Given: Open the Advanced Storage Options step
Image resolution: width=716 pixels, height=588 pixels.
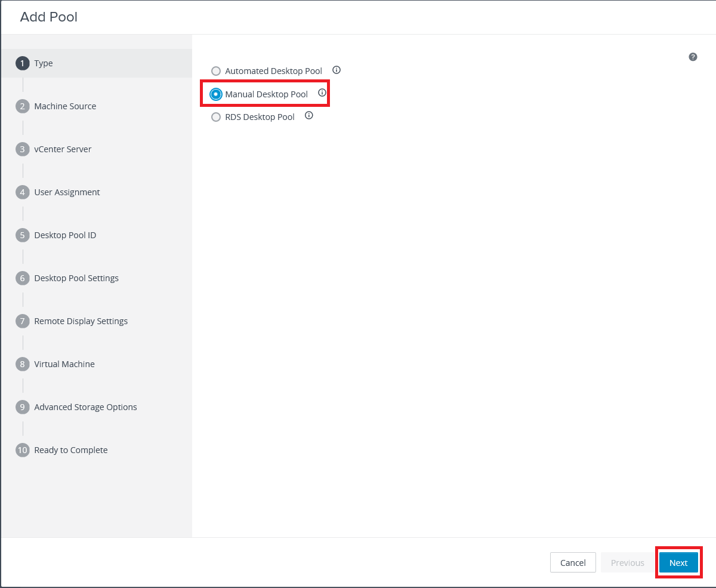Looking at the screenshot, I should tap(85, 407).
